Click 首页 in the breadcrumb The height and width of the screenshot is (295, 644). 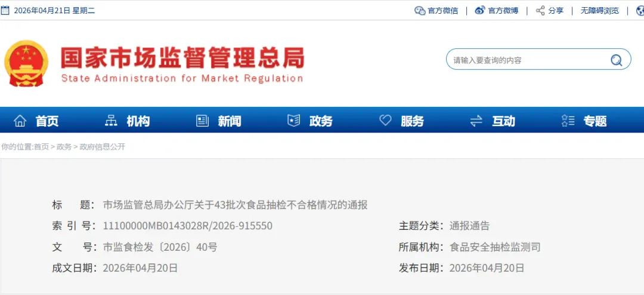41,147
